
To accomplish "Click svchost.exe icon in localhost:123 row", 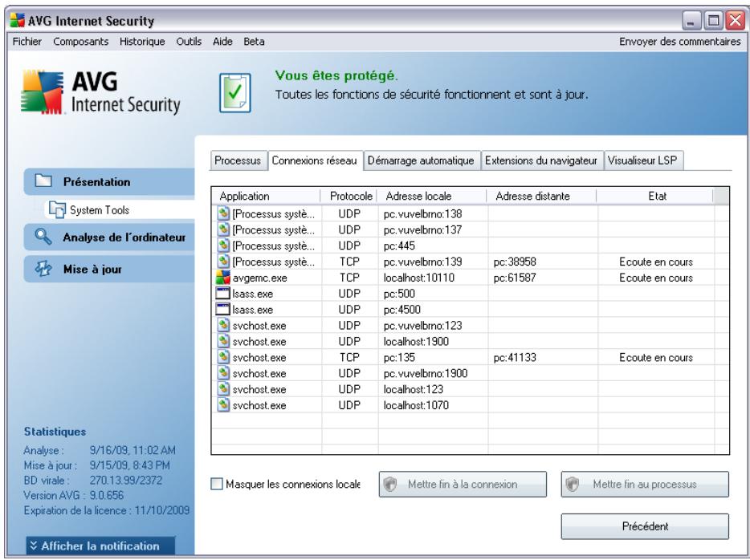I will coord(223,389).
